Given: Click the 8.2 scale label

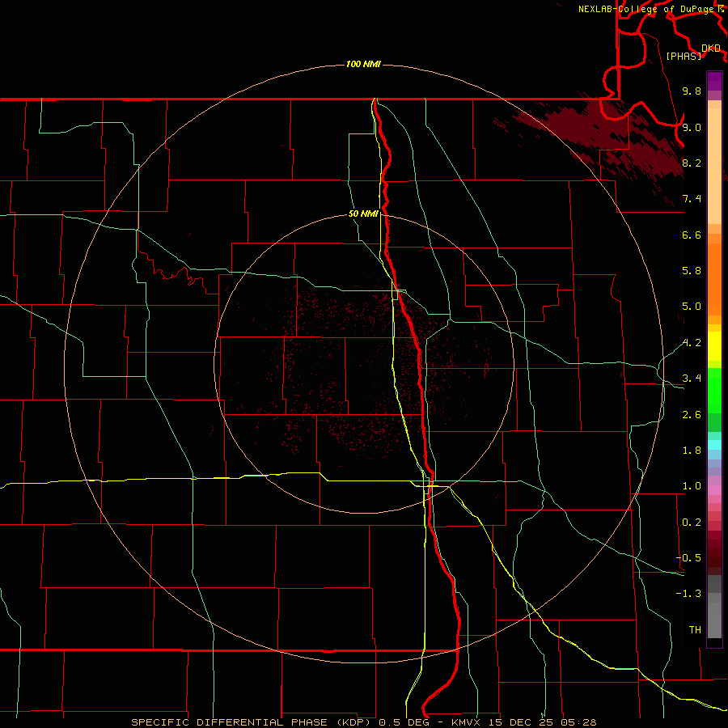Looking at the screenshot, I should click(692, 163).
